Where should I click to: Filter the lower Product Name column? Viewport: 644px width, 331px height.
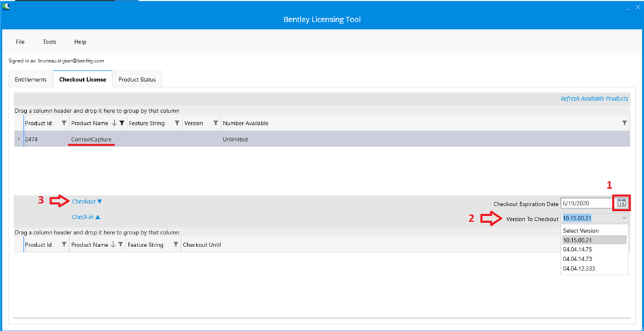tap(120, 244)
